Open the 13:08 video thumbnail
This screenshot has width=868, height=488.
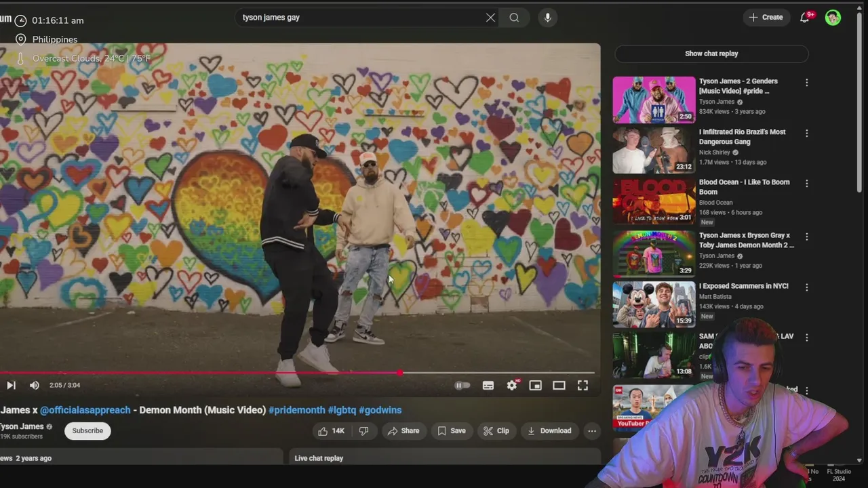click(654, 354)
